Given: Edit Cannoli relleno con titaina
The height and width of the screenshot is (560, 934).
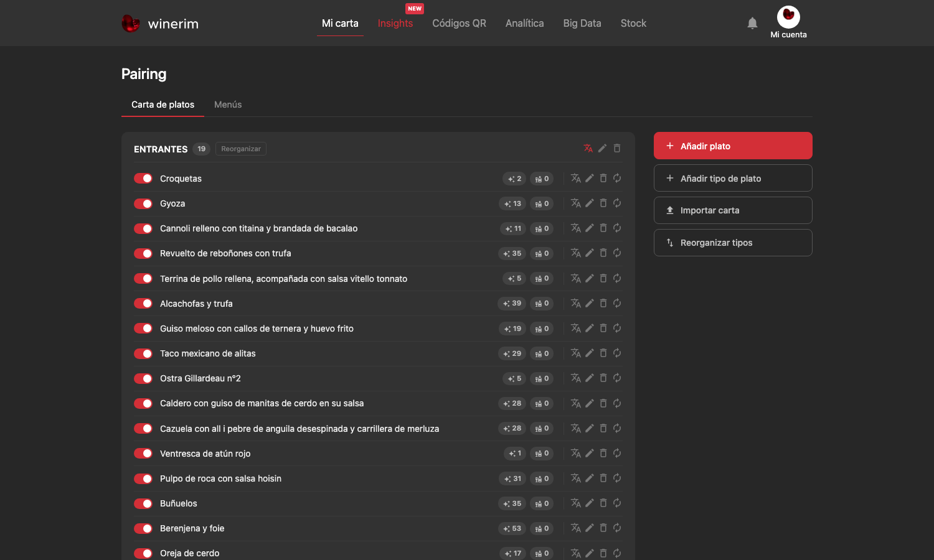Looking at the screenshot, I should tap(590, 228).
